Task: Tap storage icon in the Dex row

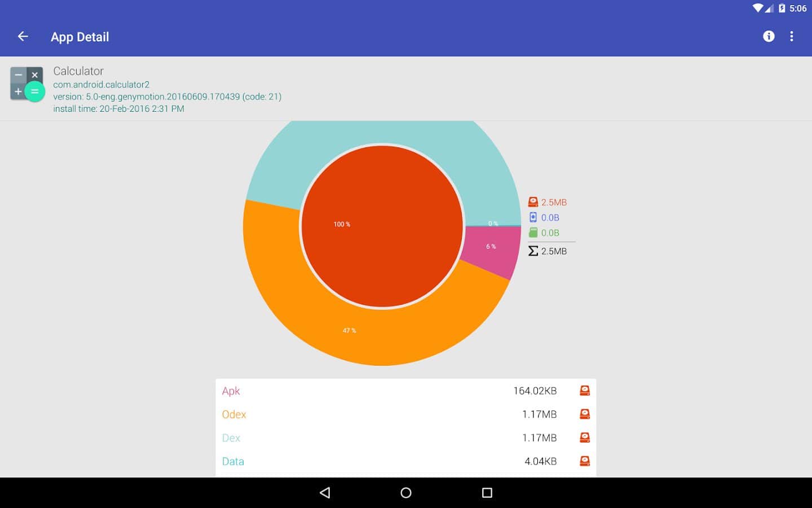Action: click(x=585, y=437)
